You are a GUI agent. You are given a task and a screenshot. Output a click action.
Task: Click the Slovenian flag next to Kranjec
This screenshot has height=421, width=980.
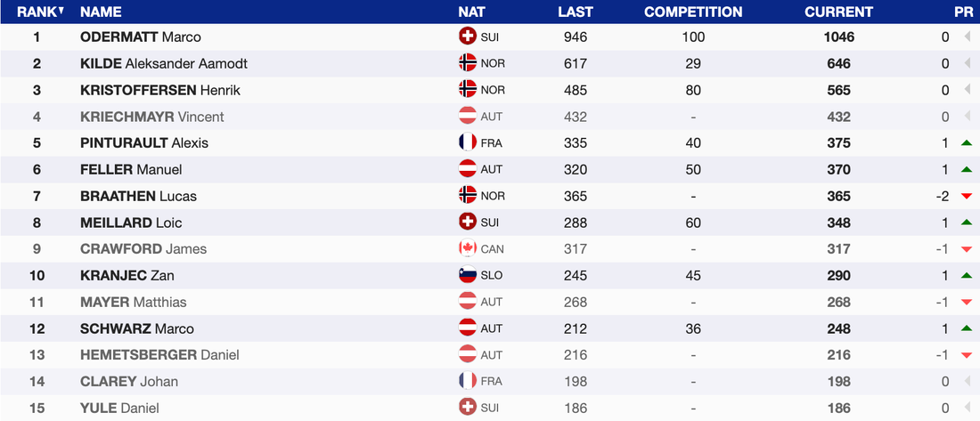[467, 275]
